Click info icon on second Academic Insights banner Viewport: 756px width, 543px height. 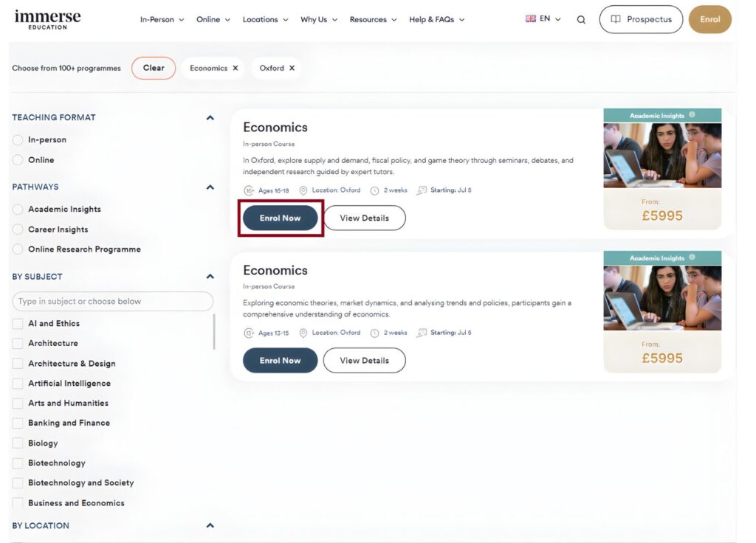coord(692,257)
